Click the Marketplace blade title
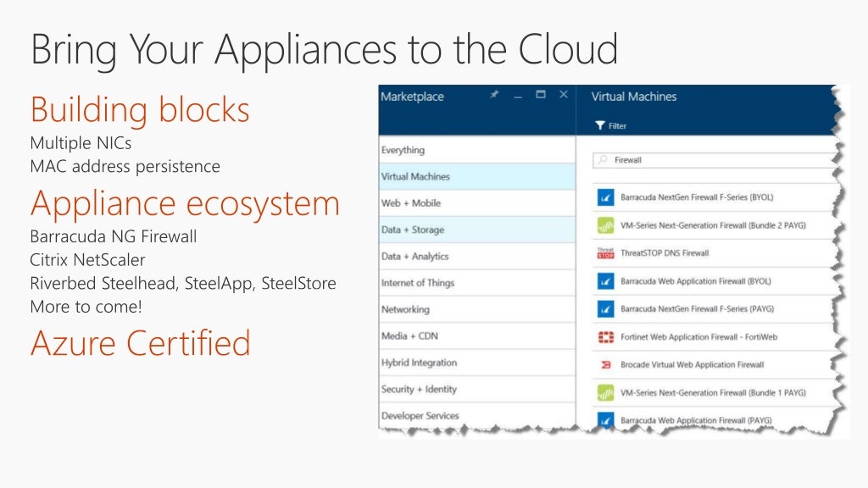Viewport: 868px width, 488px height. click(x=413, y=97)
